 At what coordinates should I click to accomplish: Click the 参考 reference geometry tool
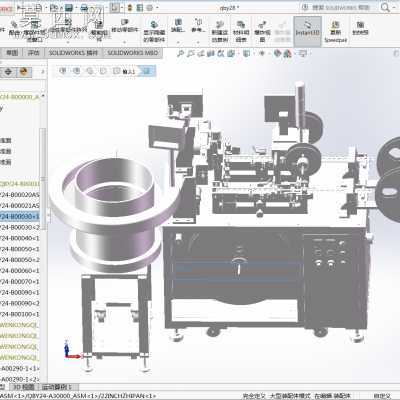click(x=198, y=26)
